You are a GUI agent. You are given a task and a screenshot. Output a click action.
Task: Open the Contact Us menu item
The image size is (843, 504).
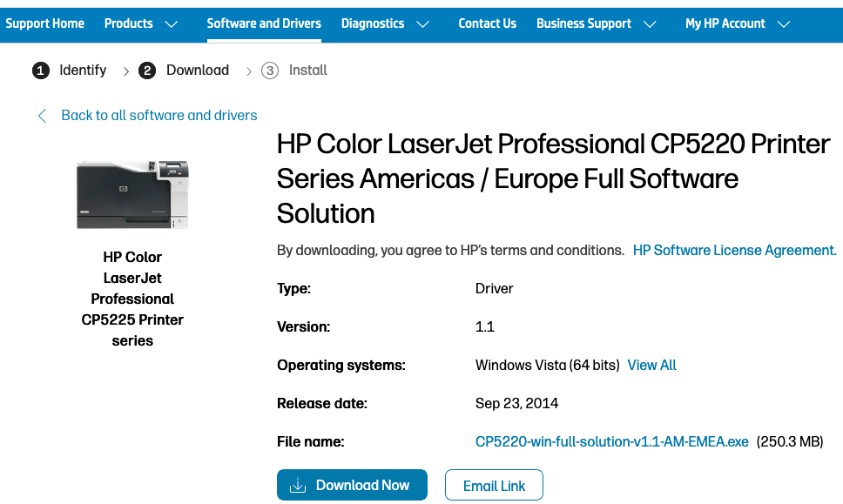click(487, 24)
